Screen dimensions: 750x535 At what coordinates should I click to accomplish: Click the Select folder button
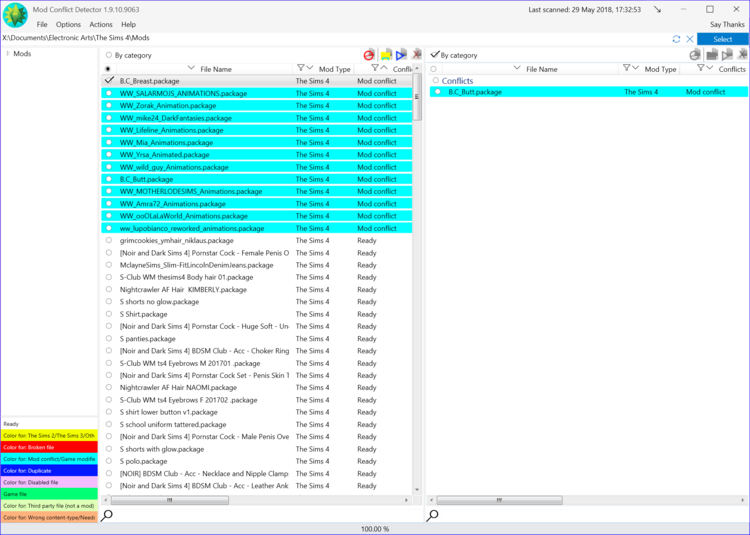tap(723, 39)
